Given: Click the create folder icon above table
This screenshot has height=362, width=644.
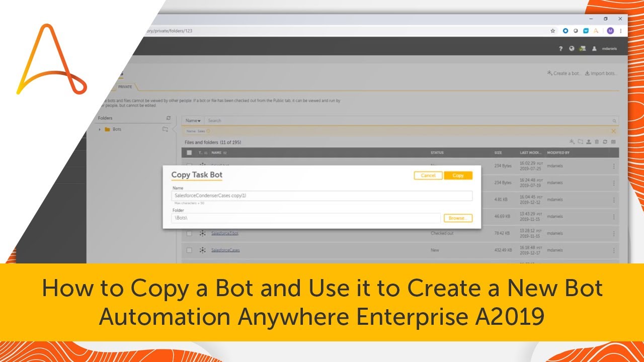Looking at the screenshot, I should pyautogui.click(x=580, y=142).
